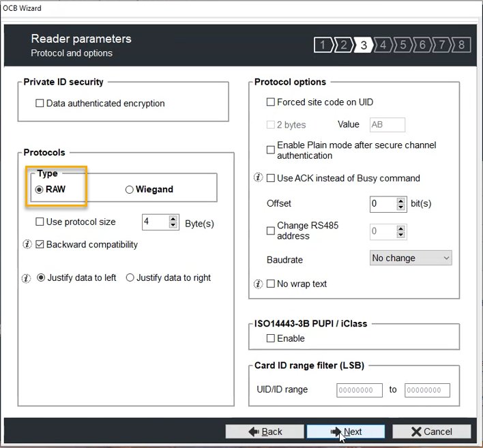Click info icon beside Use ACK instead of Busy
Screen dimensions: 483x448
pyautogui.click(x=258, y=178)
